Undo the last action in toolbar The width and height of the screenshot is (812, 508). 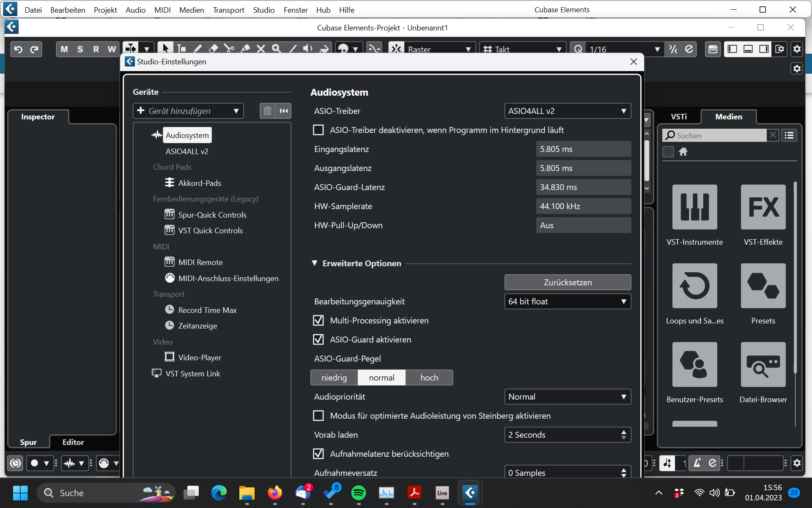tap(18, 49)
